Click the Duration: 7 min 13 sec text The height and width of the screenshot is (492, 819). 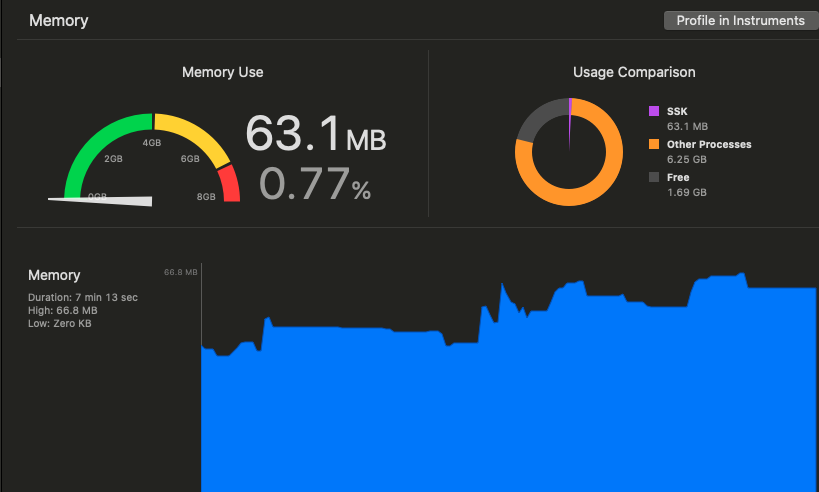83,297
